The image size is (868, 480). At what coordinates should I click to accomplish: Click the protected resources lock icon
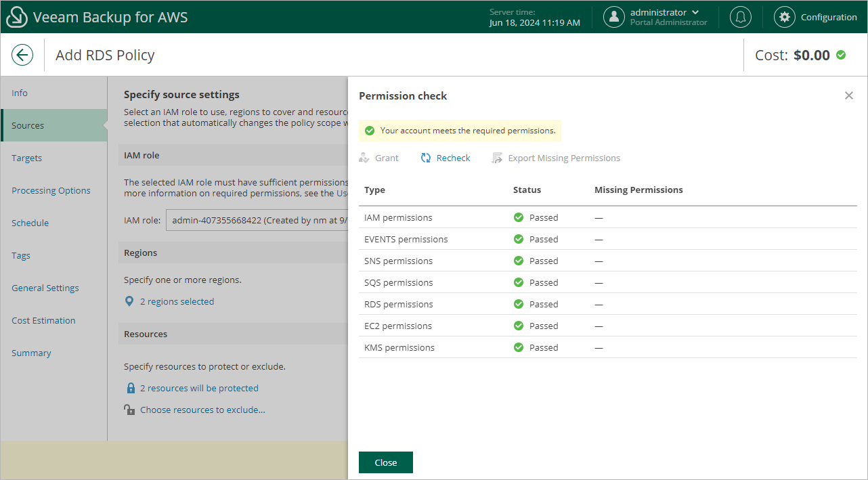131,388
